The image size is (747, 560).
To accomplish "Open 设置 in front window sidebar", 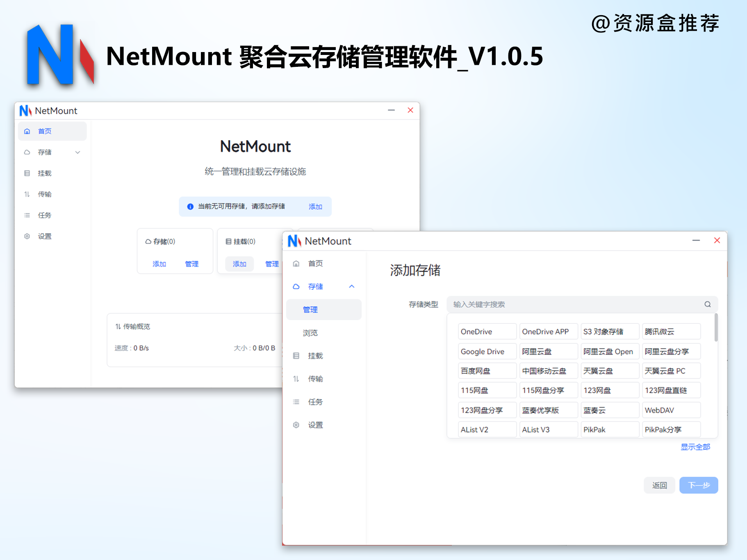I will pyautogui.click(x=324, y=425).
